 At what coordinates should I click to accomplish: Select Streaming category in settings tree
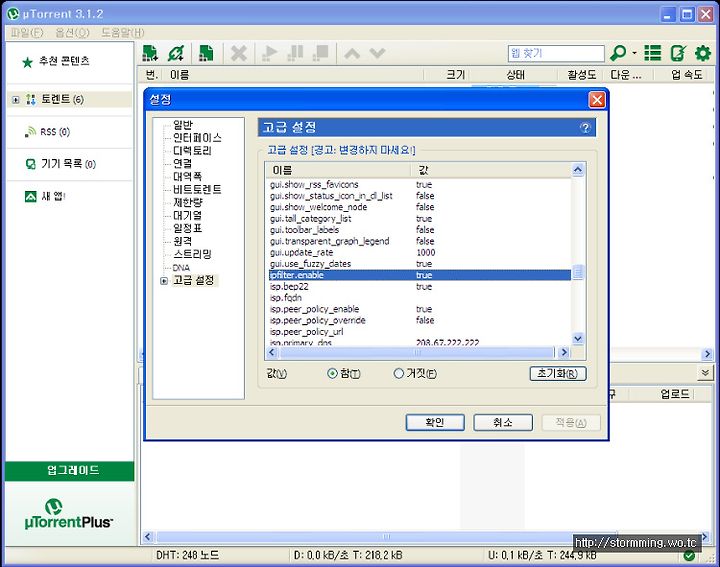pos(192,254)
